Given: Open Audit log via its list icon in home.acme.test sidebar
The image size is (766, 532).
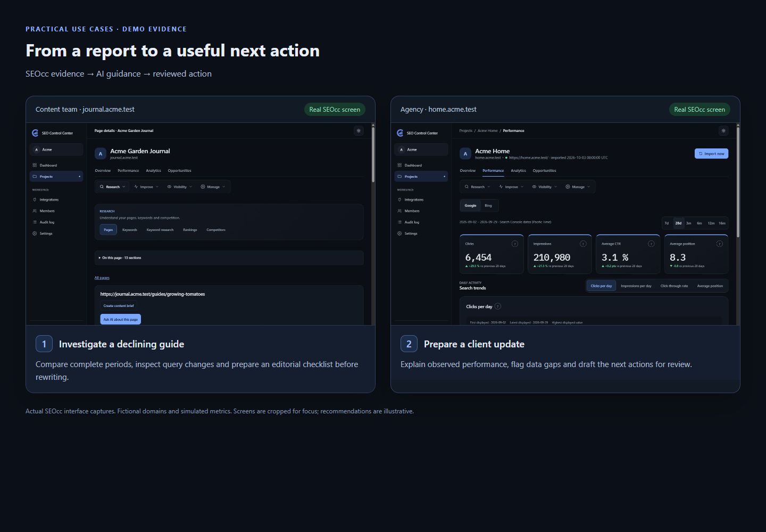Looking at the screenshot, I should tap(399, 222).
